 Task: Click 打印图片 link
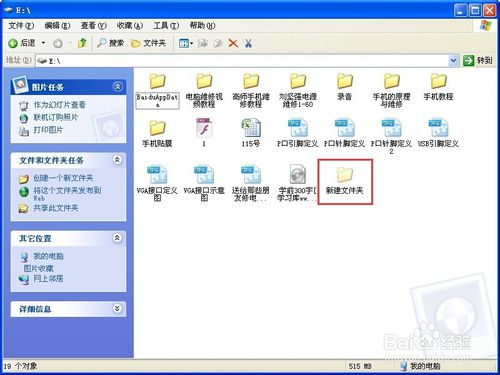[x=48, y=130]
